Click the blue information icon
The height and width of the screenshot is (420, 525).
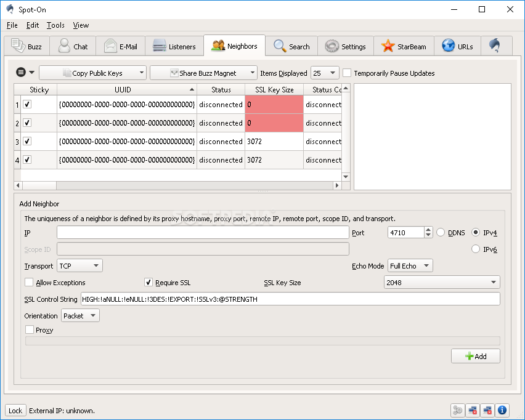(x=502, y=410)
